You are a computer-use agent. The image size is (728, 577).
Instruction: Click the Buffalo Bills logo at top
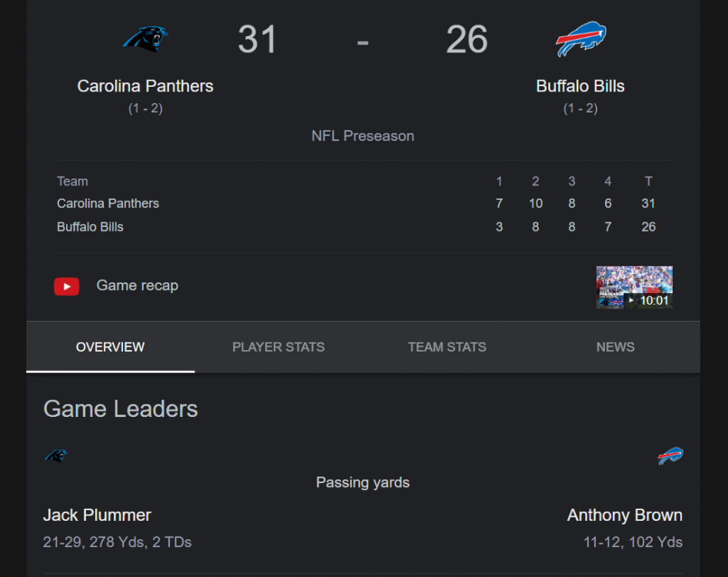coord(580,39)
